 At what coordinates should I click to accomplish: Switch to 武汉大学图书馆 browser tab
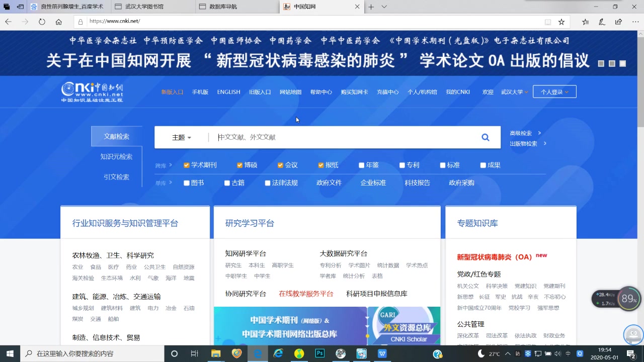[153, 7]
